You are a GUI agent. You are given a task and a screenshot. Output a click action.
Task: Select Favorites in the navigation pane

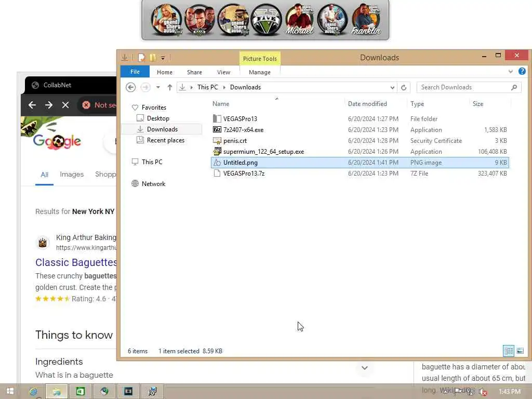click(154, 107)
